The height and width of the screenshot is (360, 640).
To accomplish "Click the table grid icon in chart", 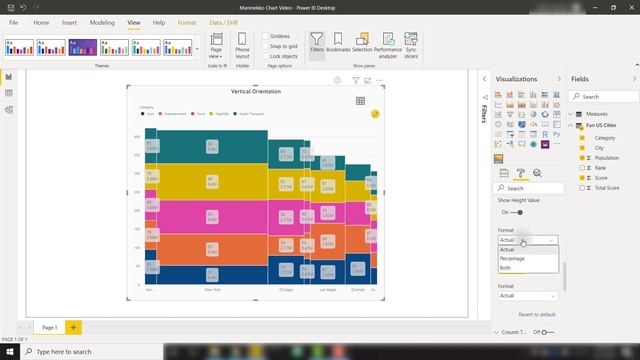I will pyautogui.click(x=360, y=101).
